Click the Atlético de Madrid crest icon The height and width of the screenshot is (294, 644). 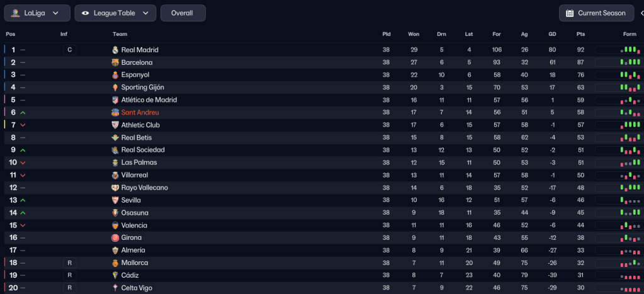pyautogui.click(x=115, y=100)
